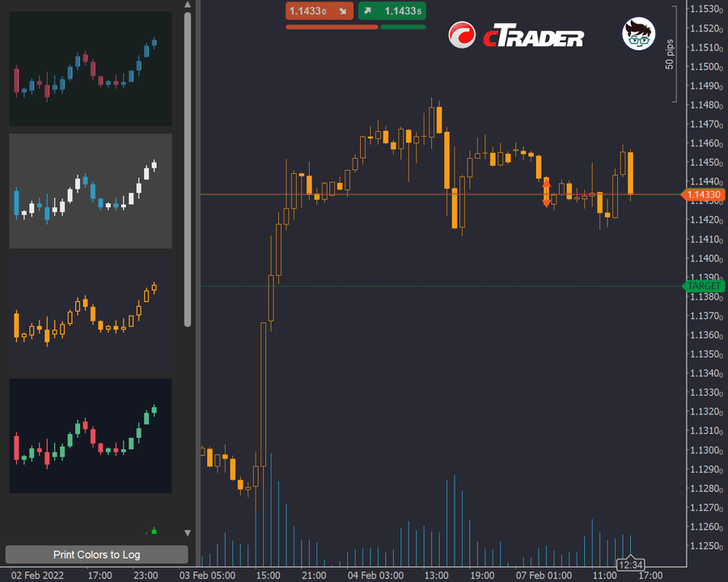
Task: Open the trader avatar profile icon
Action: click(x=639, y=35)
